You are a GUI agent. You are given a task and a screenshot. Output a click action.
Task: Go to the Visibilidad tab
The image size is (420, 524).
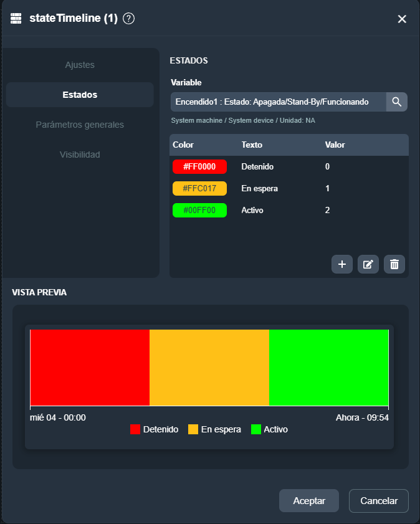(x=80, y=155)
